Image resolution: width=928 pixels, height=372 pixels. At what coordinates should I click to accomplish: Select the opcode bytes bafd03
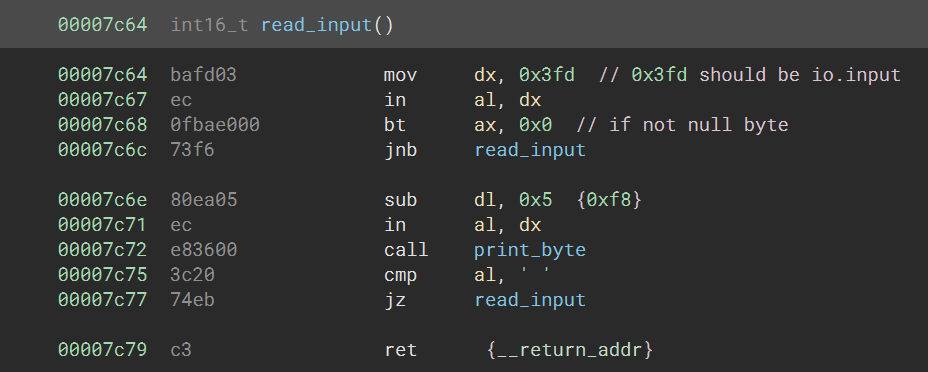coord(204,75)
